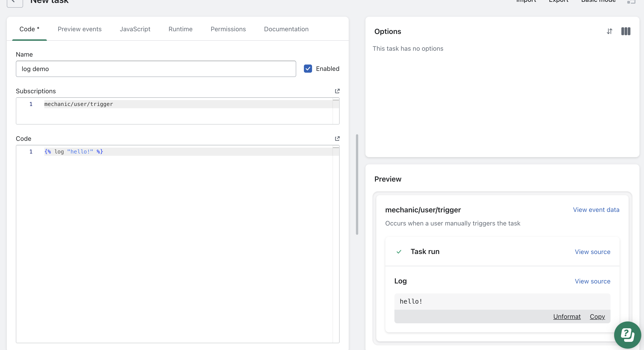Toggle the Enabled checkbox
This screenshot has width=644, height=350.
pyautogui.click(x=308, y=69)
